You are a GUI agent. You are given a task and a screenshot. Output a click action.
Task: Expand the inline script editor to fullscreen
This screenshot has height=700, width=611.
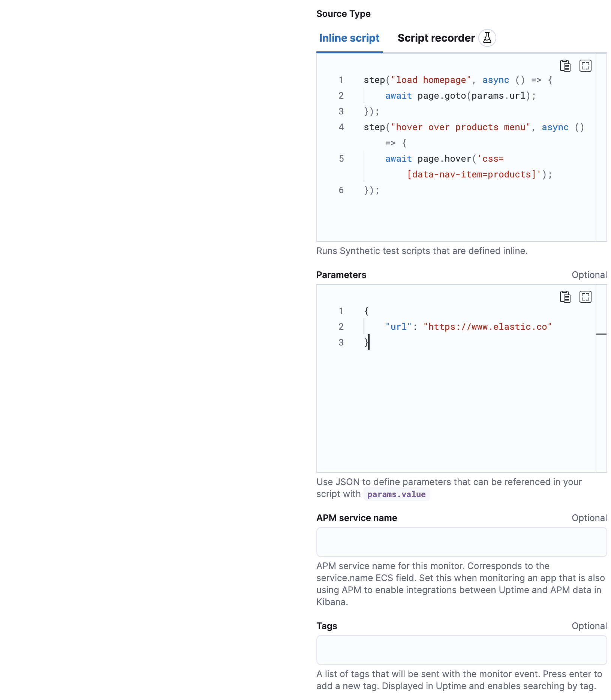585,65
